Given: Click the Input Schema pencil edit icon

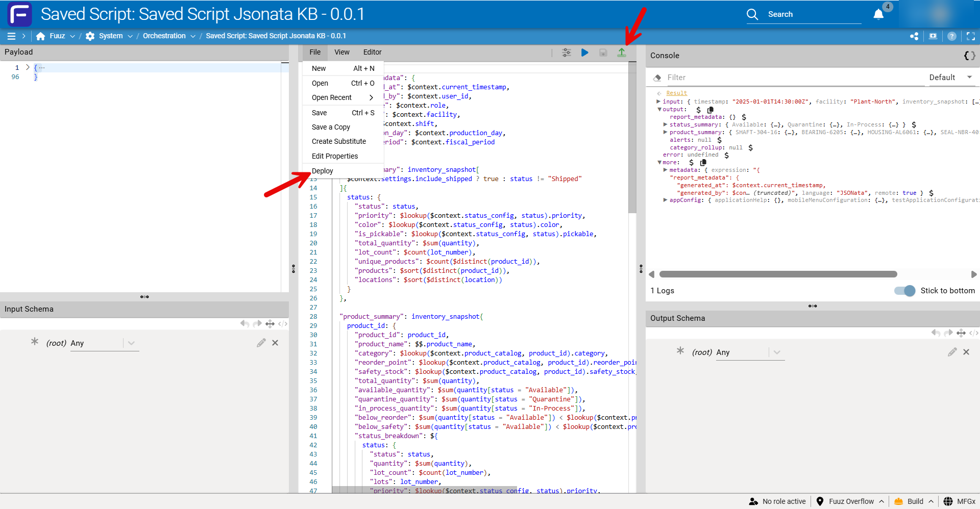Looking at the screenshot, I should click(261, 343).
